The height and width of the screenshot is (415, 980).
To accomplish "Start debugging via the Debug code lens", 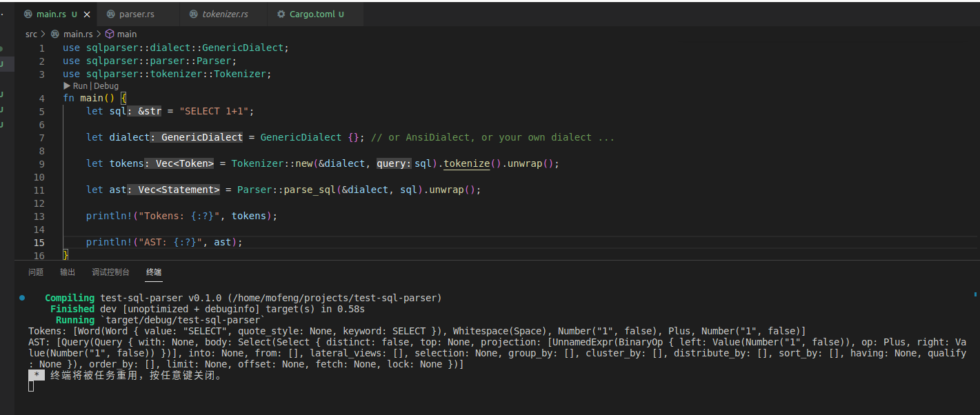I will (108, 85).
